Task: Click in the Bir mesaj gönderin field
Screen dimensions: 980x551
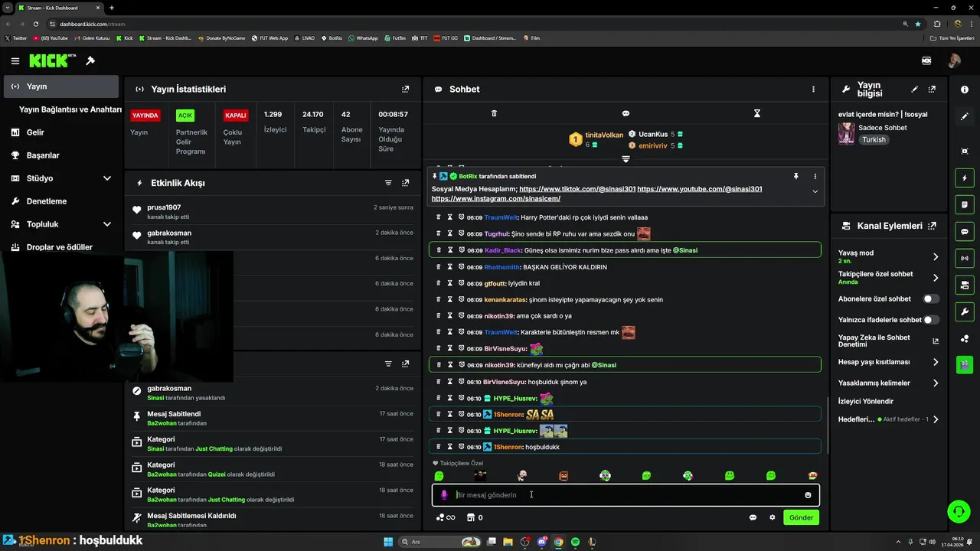Action: click(624, 495)
